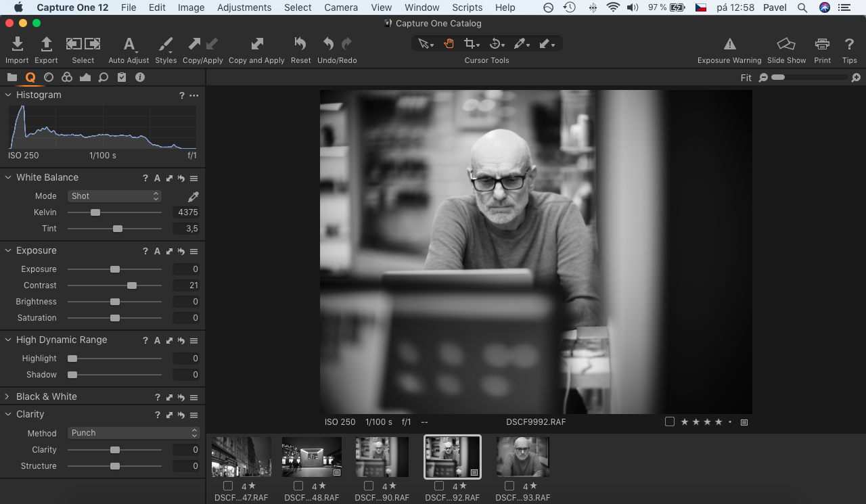Open the Clarity Method Punch dropdown
Screen dimensions: 866x504
[x=133, y=432]
